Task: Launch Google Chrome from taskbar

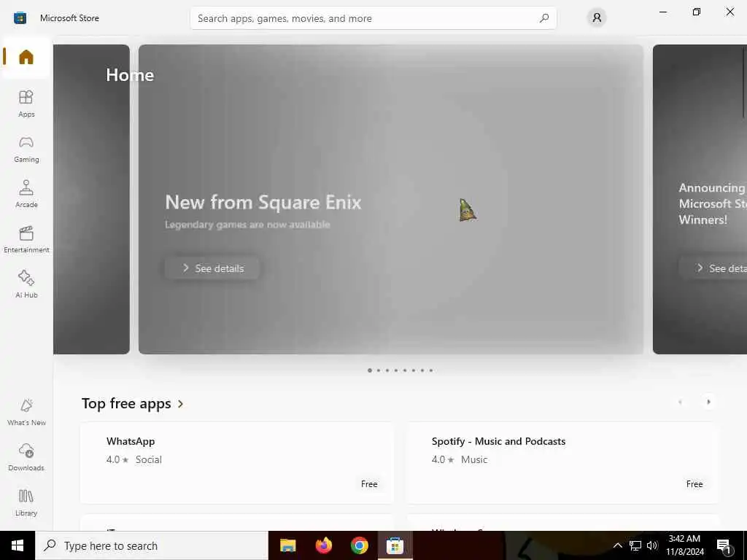Action: (x=360, y=545)
